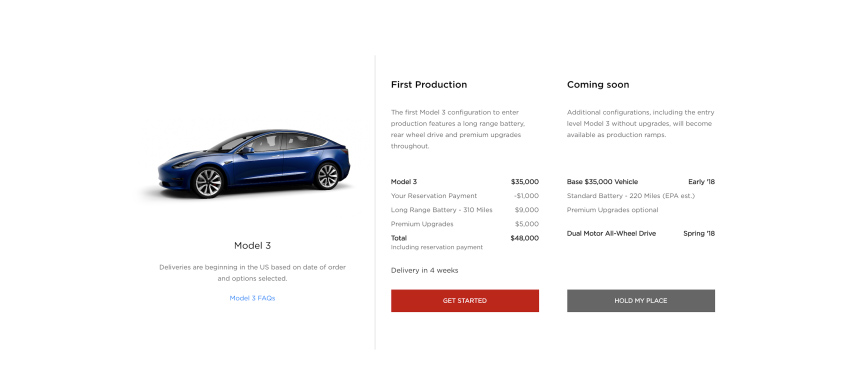Viewport: 860px width, 380px height.
Task: Click the Long Range Battery - 310 Miles row
Action: click(465, 209)
